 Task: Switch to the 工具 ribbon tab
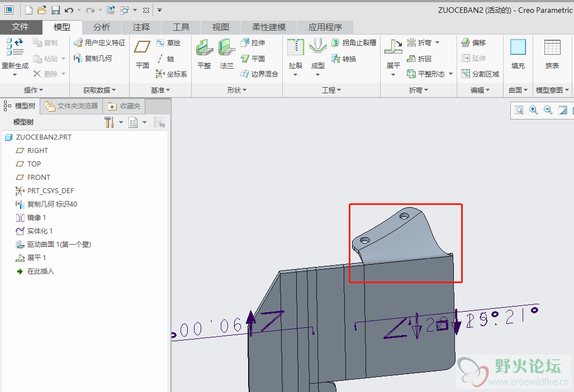pyautogui.click(x=181, y=27)
